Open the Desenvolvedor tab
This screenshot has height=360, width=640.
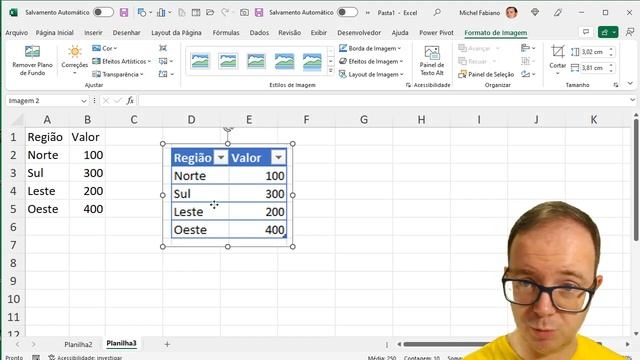(x=359, y=32)
